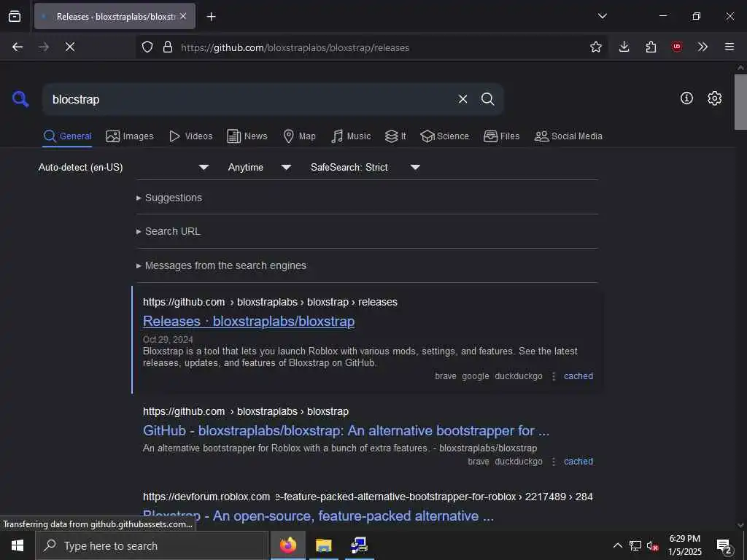List all tabs dropdown arrow
Screen dimensions: 747x560
603,16
